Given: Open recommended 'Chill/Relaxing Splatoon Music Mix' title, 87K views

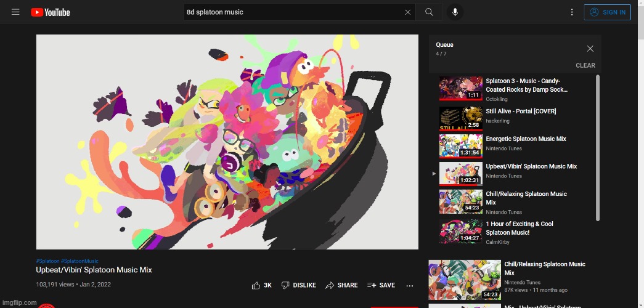Looking at the screenshot, I should [x=545, y=268].
